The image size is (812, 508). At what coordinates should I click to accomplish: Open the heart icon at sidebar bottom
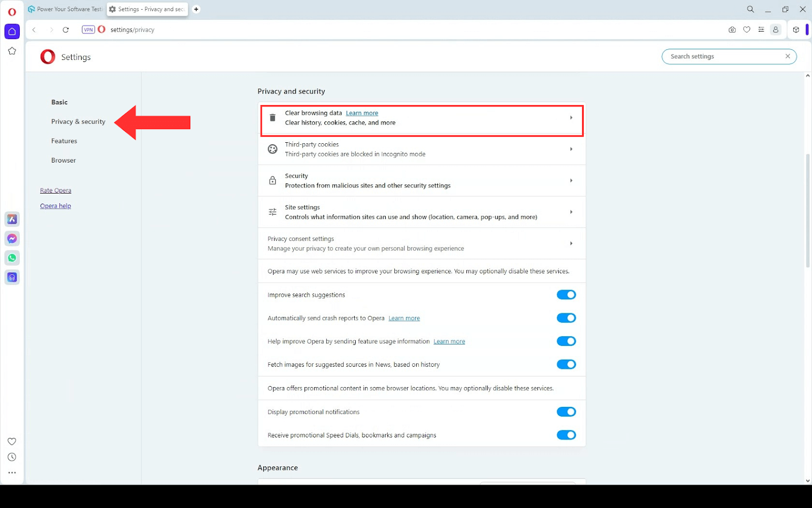click(x=12, y=441)
